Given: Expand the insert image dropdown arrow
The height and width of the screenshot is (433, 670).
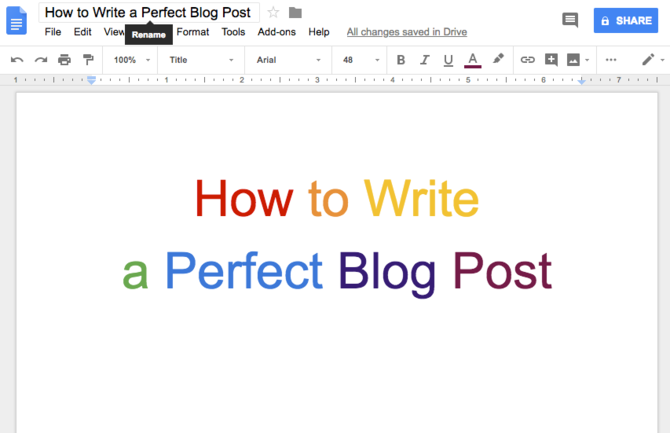Looking at the screenshot, I should 587,60.
